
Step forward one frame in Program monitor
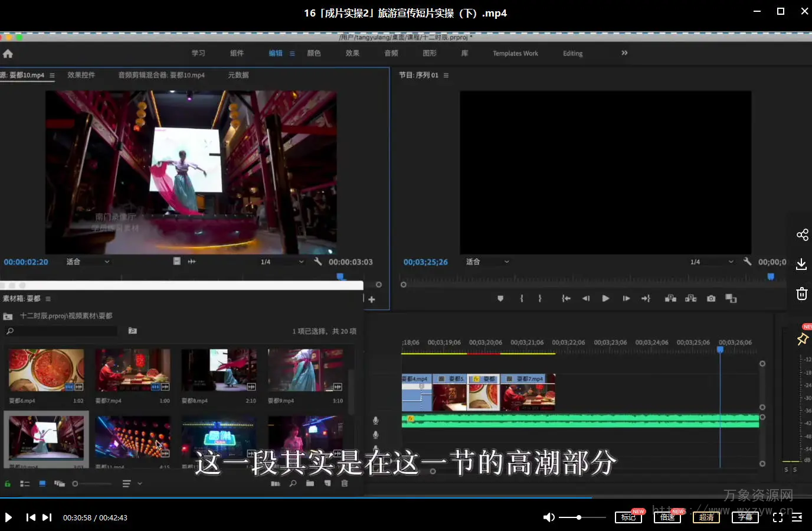(626, 299)
